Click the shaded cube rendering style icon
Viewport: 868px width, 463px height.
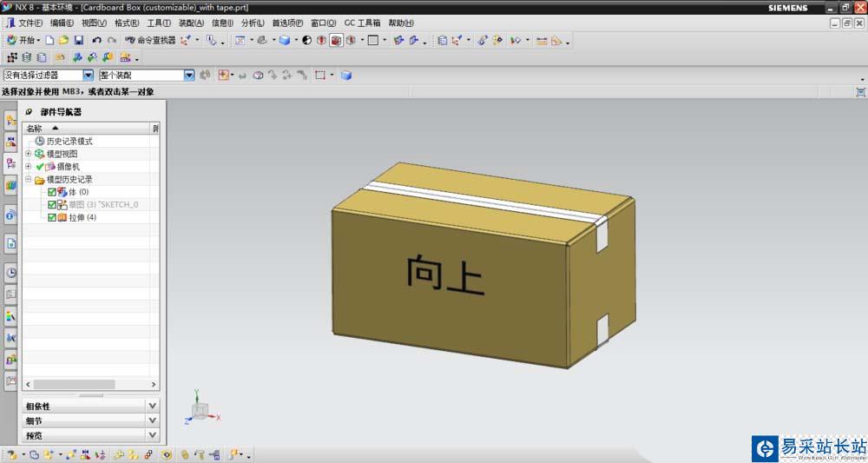285,41
